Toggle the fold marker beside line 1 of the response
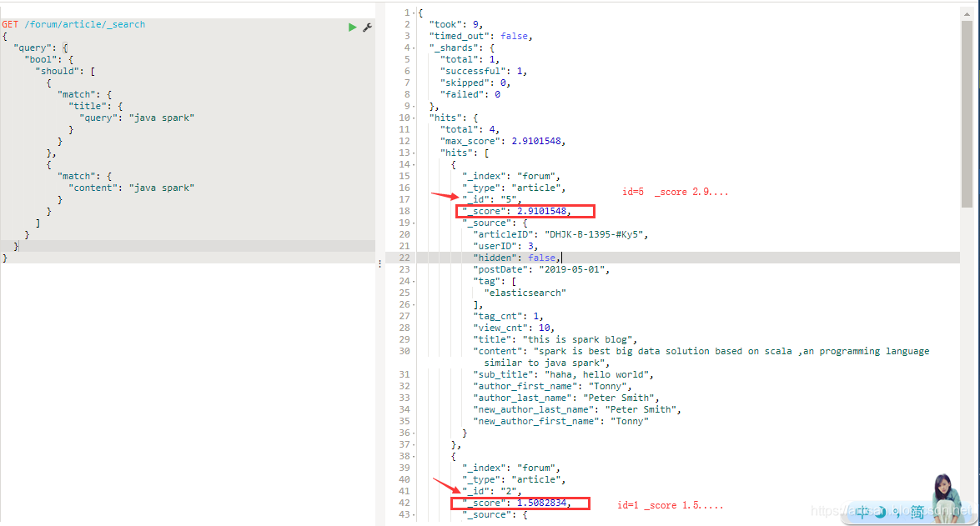The image size is (980, 526). [x=414, y=13]
